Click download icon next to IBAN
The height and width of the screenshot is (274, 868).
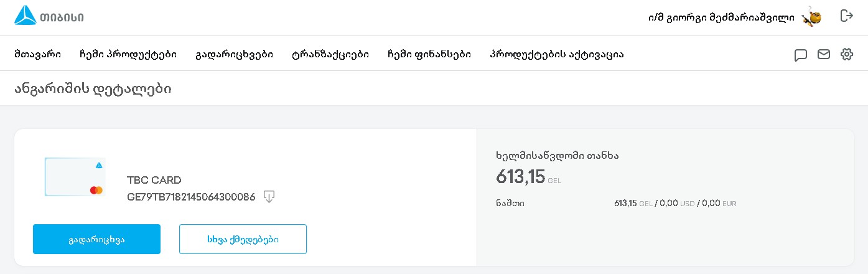(269, 197)
